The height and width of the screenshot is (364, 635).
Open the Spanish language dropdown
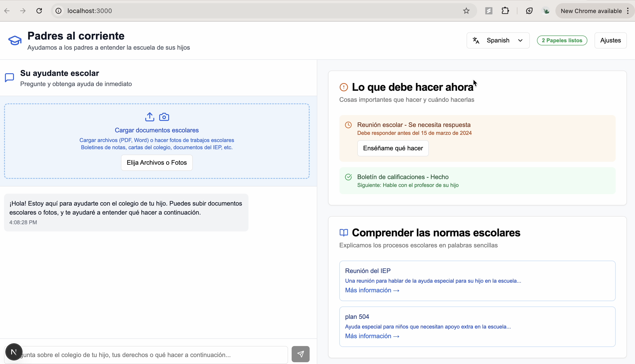[498, 40]
